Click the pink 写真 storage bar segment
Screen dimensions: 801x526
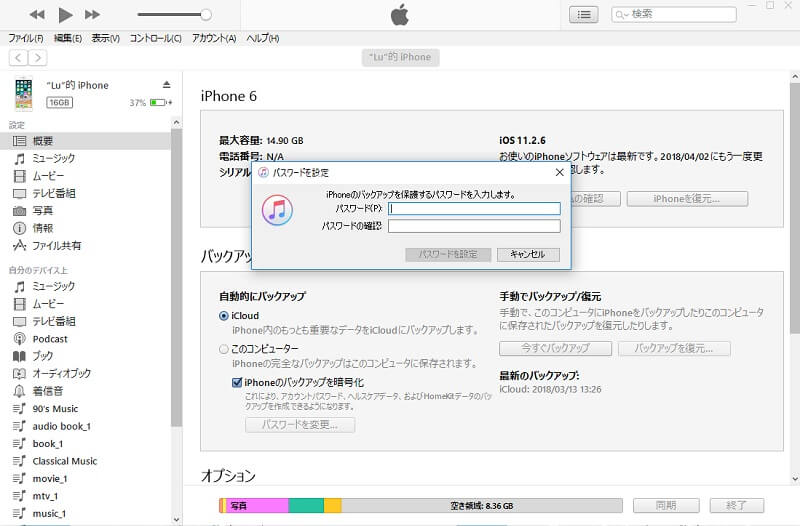click(257, 506)
